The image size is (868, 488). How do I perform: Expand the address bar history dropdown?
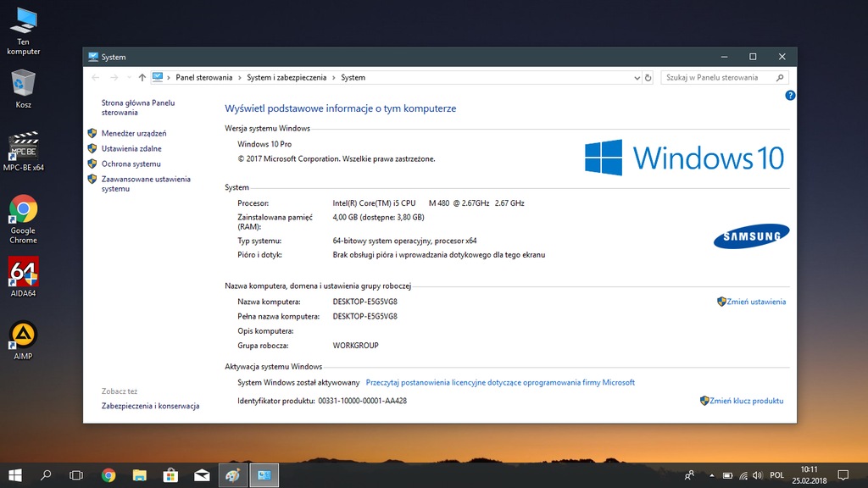pyautogui.click(x=637, y=77)
